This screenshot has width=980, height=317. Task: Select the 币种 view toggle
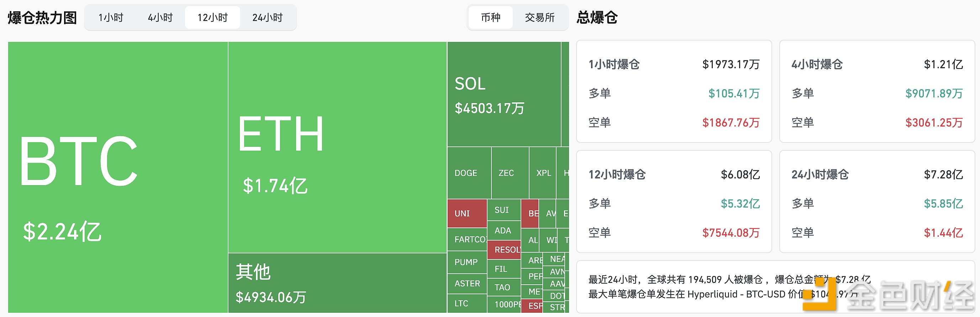pyautogui.click(x=490, y=17)
